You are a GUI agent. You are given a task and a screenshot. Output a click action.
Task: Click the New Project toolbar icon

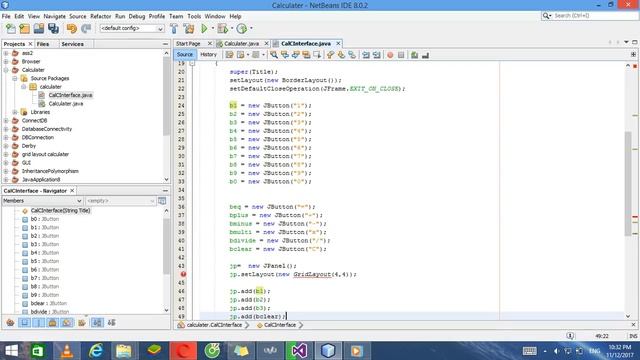coord(24,29)
